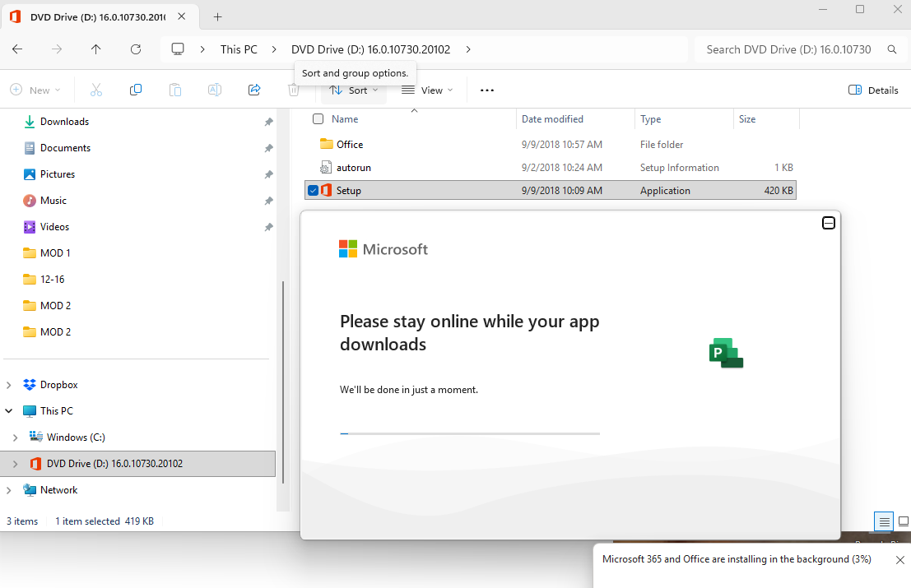Open Downloads in the sidebar
The width and height of the screenshot is (911, 588).
tap(64, 122)
